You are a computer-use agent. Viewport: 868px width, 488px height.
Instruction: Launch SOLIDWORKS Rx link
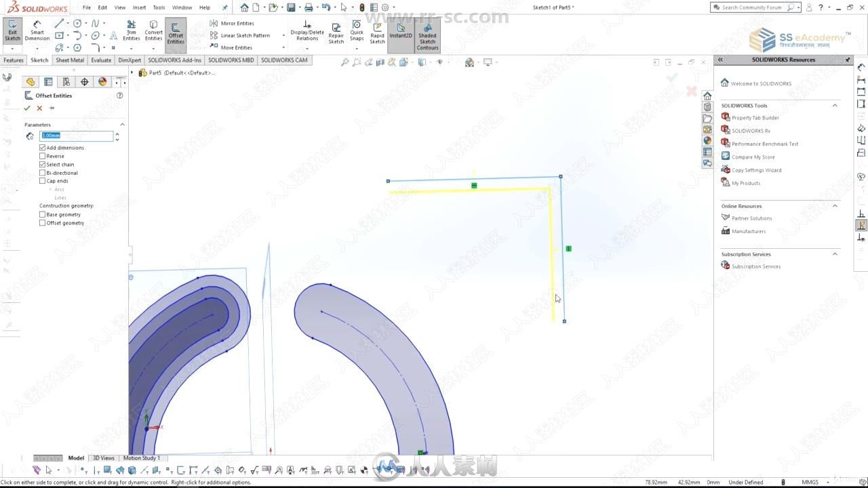751,131
